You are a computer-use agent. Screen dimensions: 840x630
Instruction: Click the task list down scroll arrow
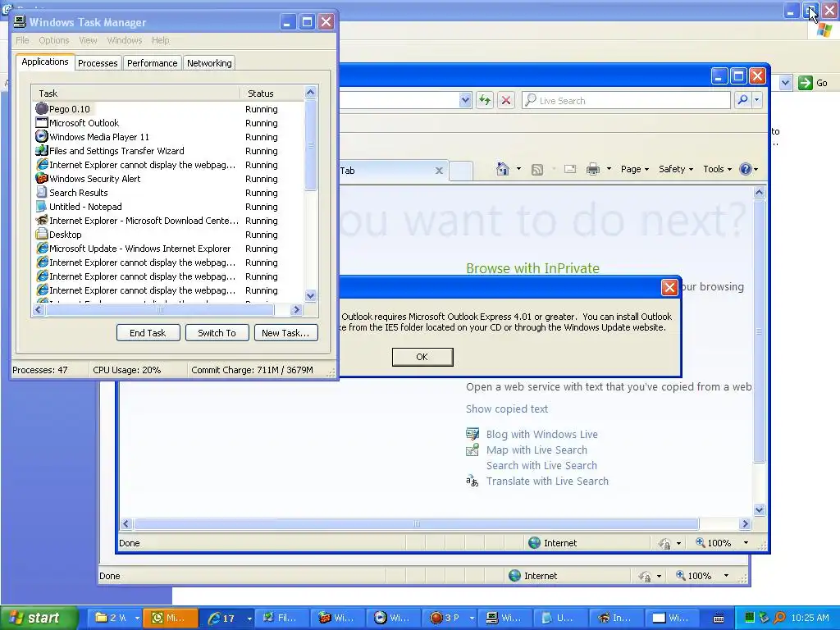310,295
